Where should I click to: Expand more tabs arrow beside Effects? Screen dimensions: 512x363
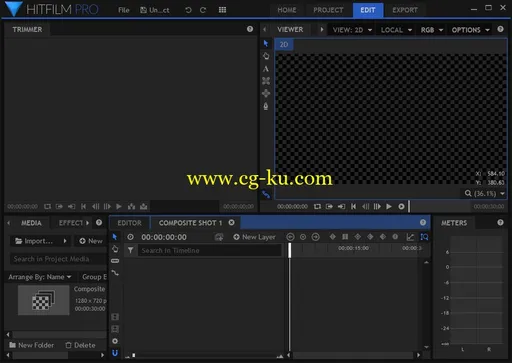click(x=87, y=223)
